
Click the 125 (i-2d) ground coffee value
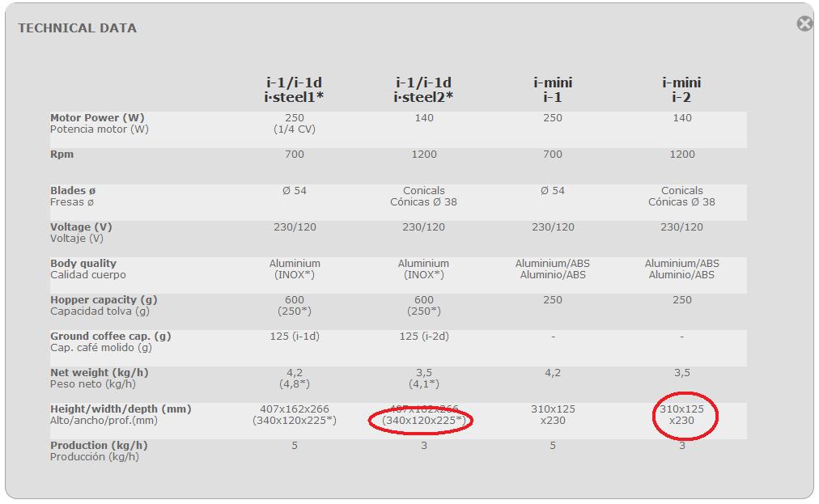pos(423,337)
